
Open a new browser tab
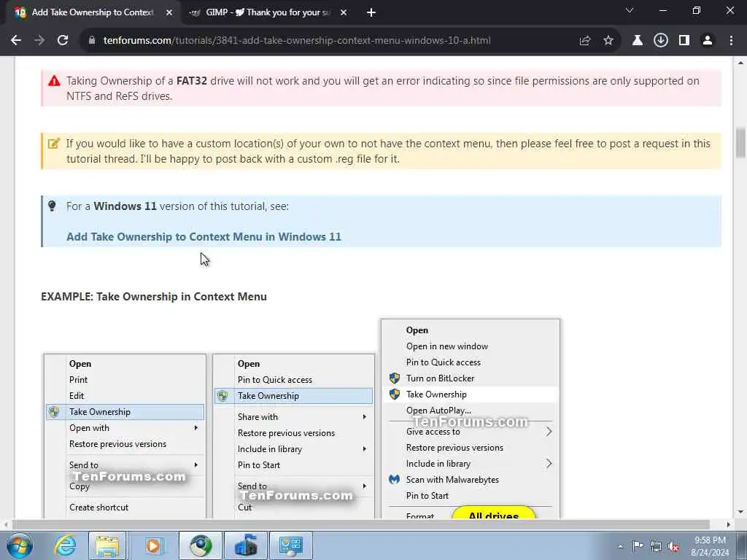tap(371, 13)
